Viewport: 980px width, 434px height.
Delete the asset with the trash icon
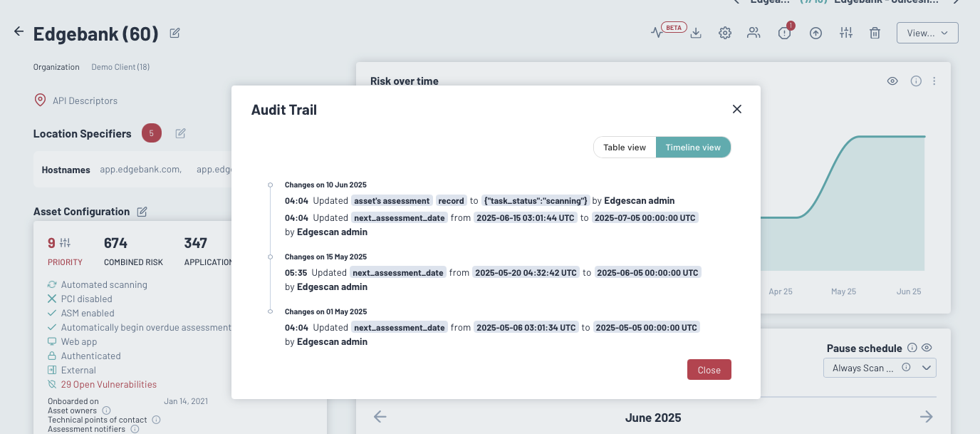pos(875,33)
